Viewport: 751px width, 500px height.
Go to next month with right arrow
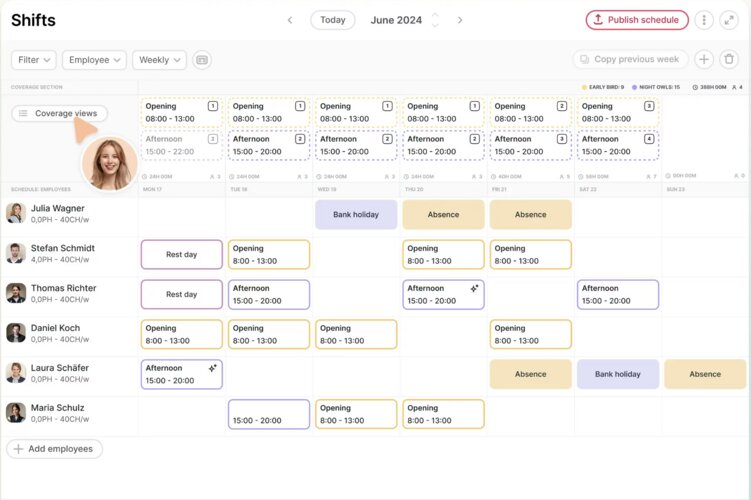(x=460, y=20)
